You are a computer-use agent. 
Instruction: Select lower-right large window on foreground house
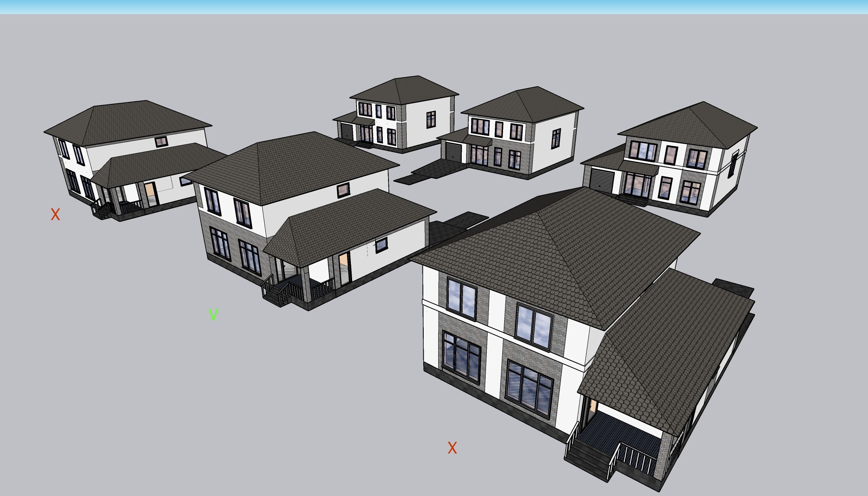[529, 388]
